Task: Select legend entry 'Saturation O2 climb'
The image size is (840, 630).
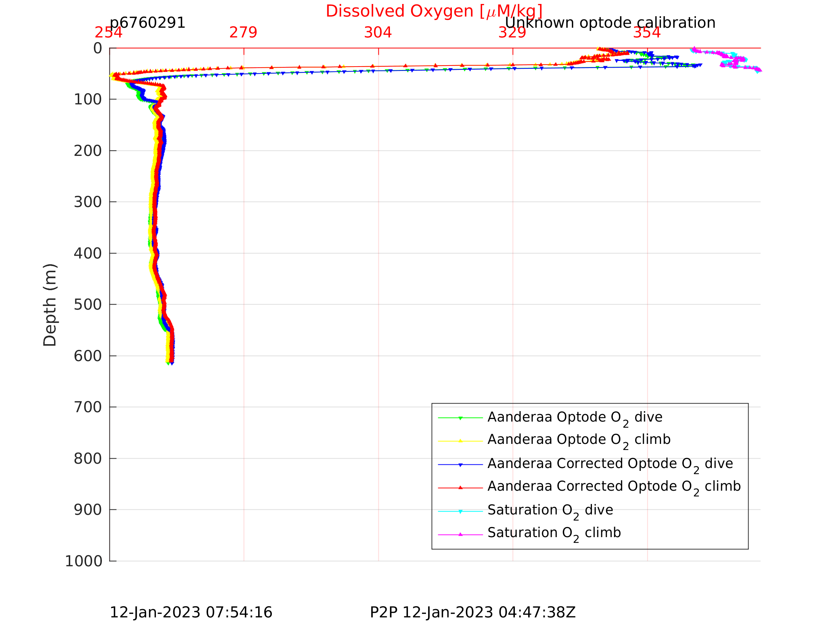Action: coord(554,534)
